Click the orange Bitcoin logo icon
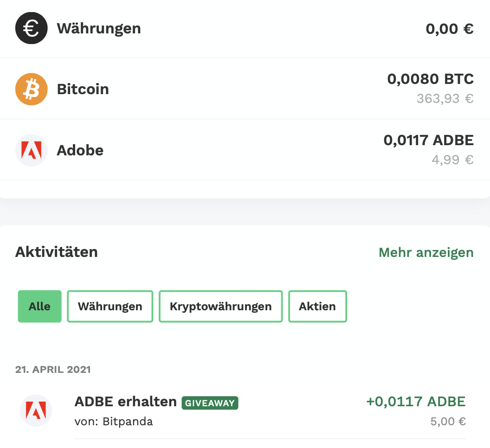 32,89
